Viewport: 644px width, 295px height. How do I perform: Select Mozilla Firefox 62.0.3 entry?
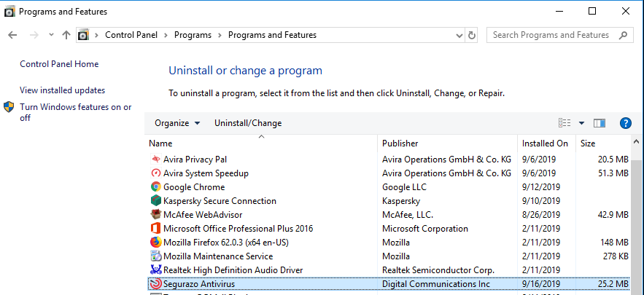point(226,243)
